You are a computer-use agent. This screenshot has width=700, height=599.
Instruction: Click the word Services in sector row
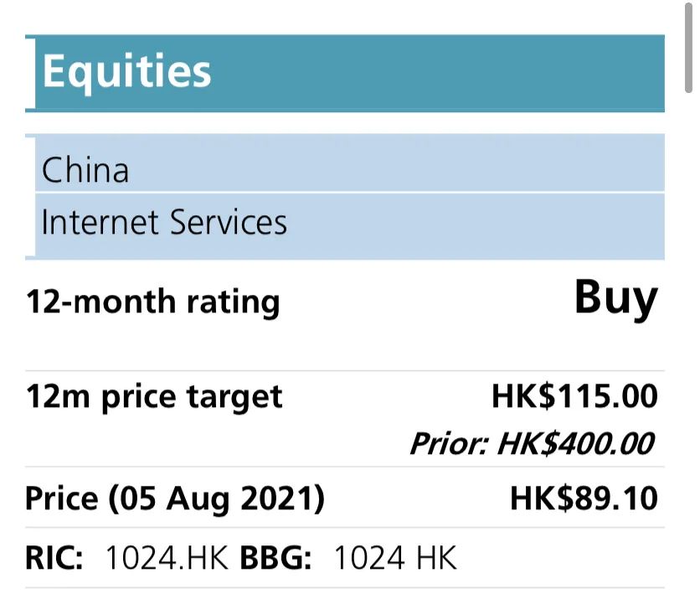tap(229, 222)
